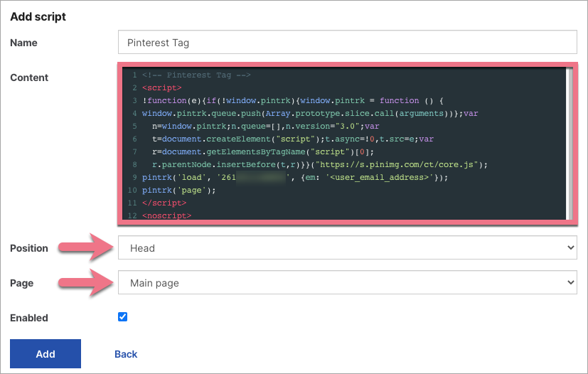588x374 pixels.
Task: Click the Enabled label text
Action: [x=29, y=318]
